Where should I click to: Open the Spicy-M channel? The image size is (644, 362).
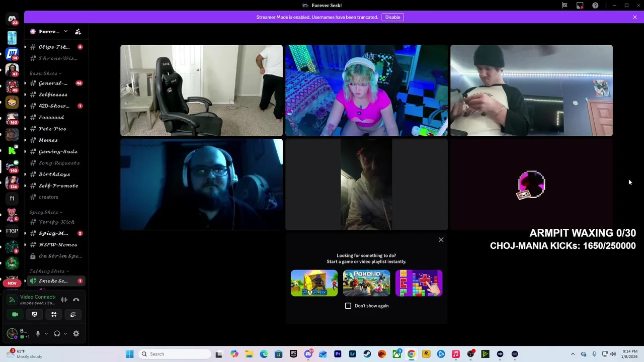(x=55, y=233)
